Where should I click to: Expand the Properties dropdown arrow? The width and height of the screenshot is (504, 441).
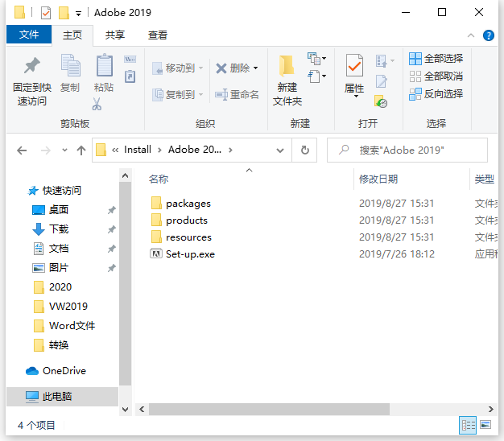[356, 96]
